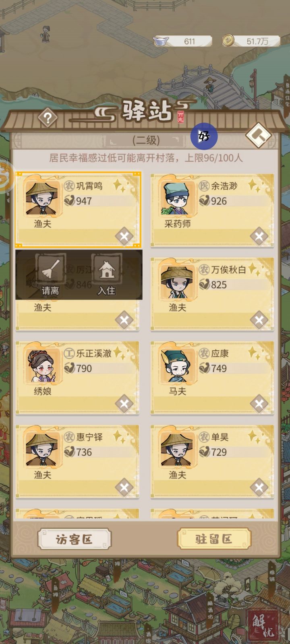Click the X on 单昊 card
The width and height of the screenshot is (290, 644).
point(259,488)
